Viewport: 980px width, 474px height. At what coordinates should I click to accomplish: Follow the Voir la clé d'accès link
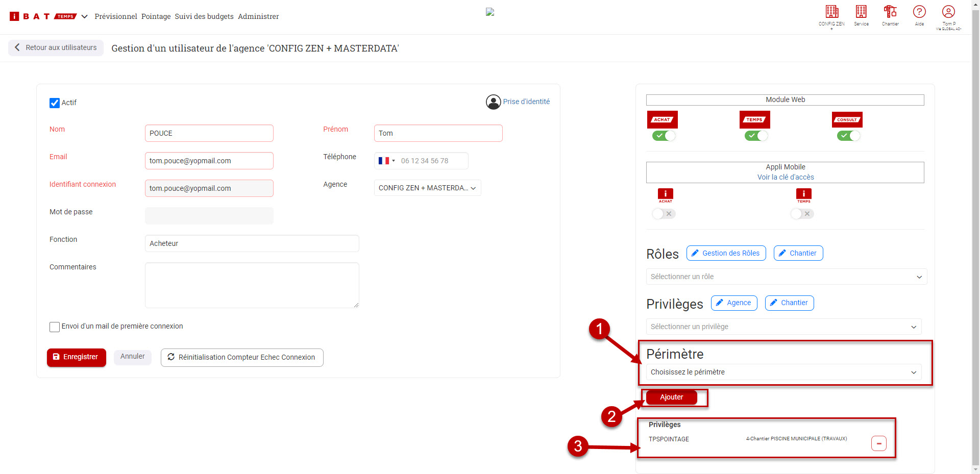click(x=785, y=177)
